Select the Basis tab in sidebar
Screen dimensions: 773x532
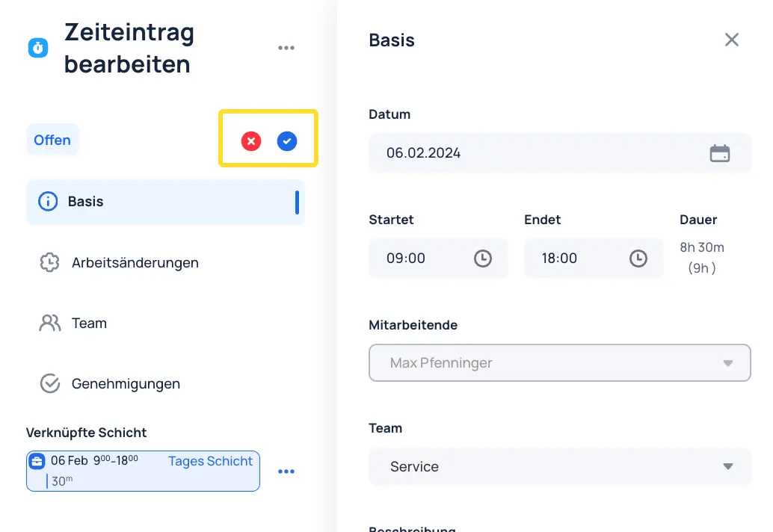click(166, 202)
